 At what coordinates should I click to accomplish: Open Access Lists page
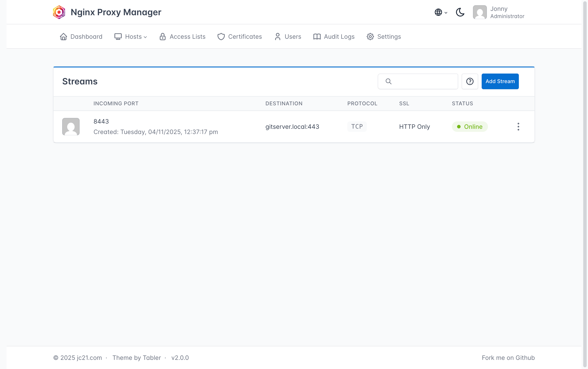[x=182, y=37]
